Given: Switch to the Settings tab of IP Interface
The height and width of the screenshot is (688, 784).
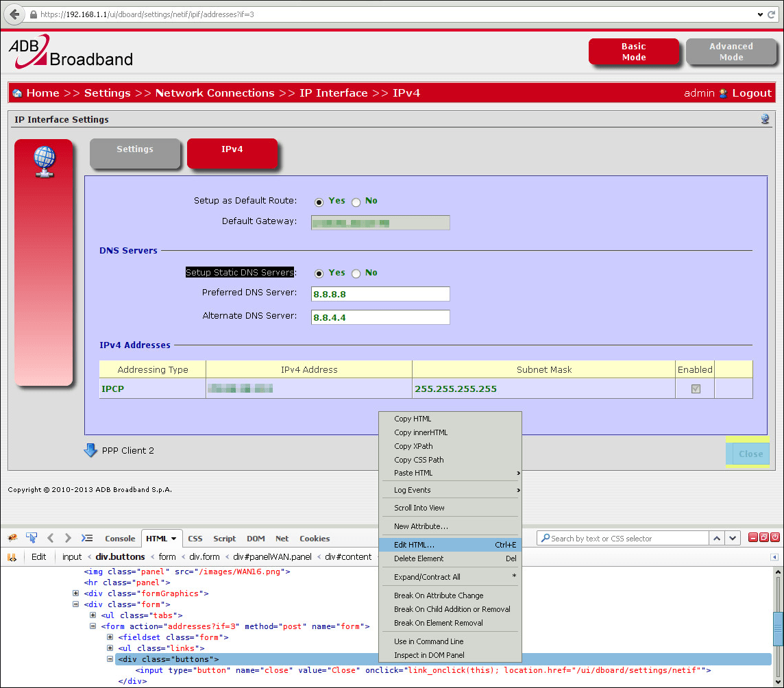Looking at the screenshot, I should point(135,153).
